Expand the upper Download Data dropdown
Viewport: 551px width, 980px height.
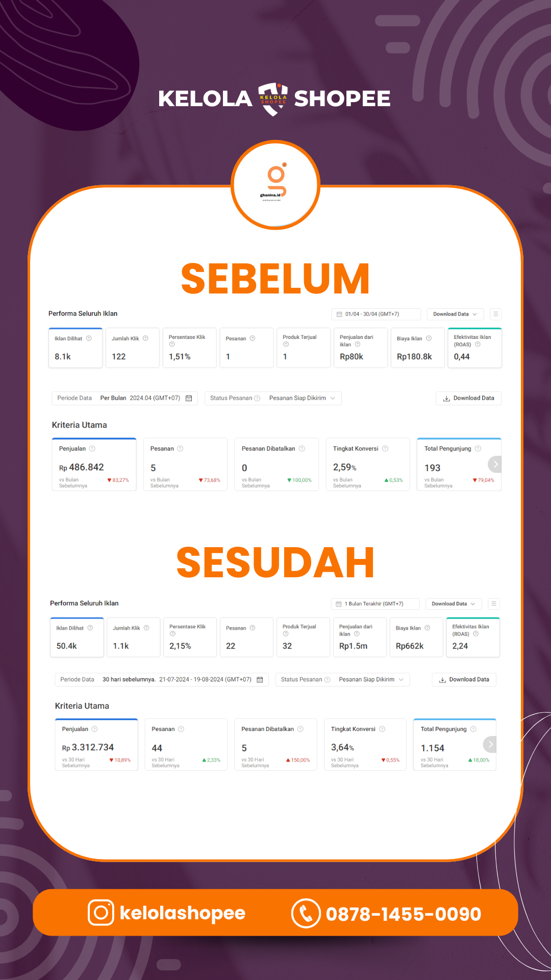(x=455, y=314)
